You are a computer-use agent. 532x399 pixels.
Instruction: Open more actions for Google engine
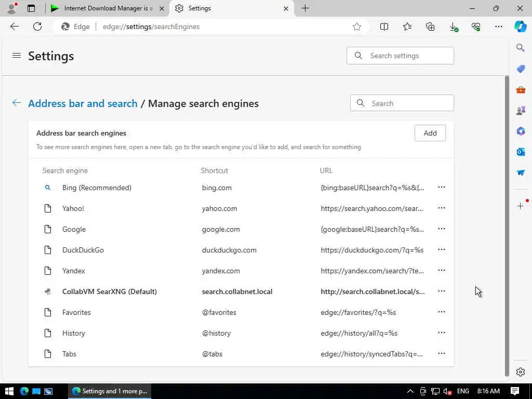pos(442,229)
